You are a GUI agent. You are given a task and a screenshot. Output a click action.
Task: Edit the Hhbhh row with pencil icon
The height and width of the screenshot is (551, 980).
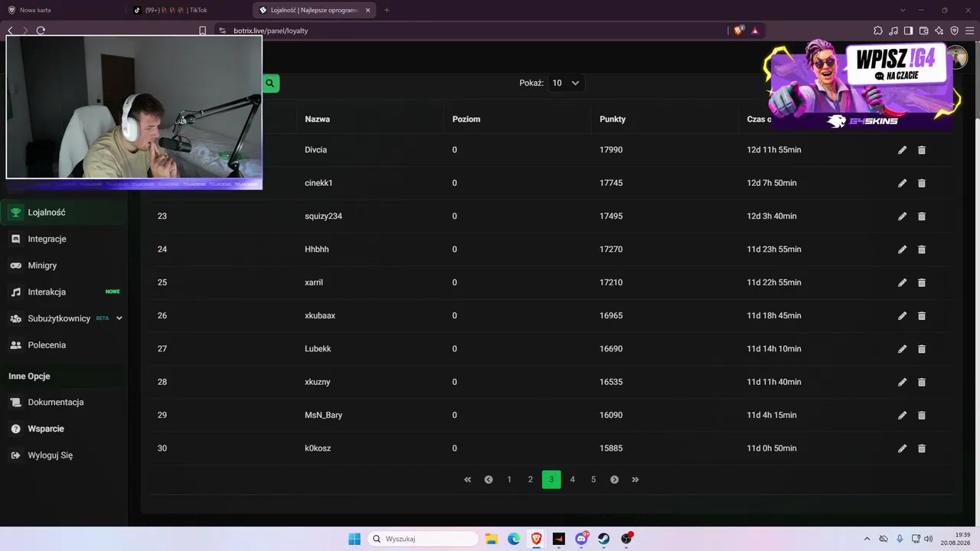[902, 249]
